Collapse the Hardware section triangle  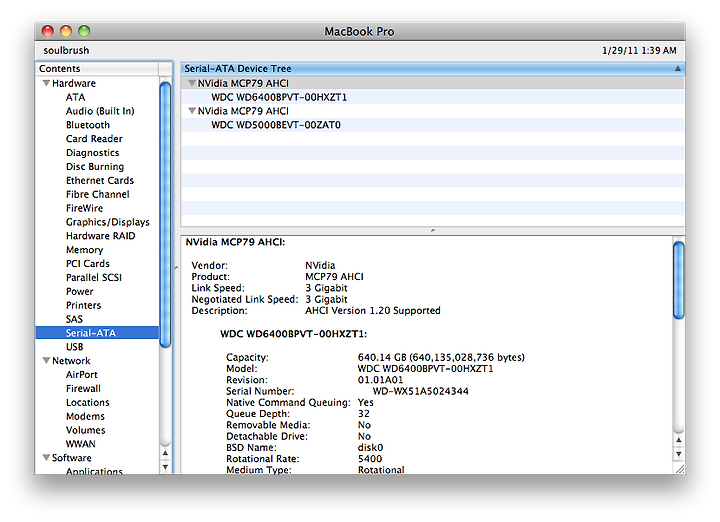pyautogui.click(x=46, y=83)
